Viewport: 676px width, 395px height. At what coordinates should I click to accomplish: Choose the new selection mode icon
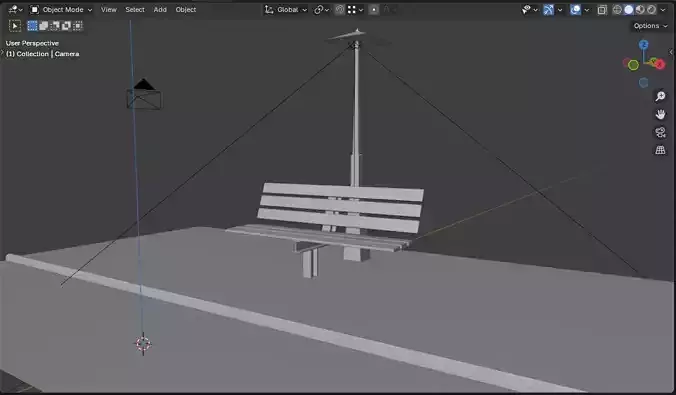pyautogui.click(x=32, y=26)
